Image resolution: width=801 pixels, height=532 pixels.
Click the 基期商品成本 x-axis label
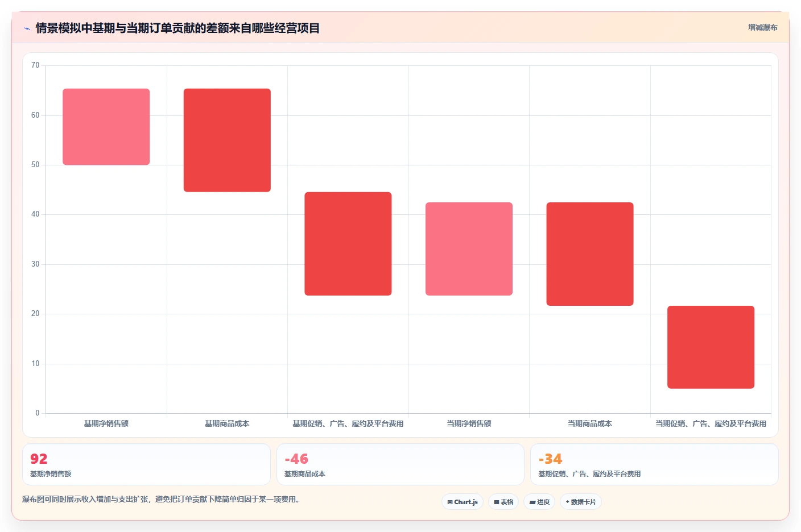227,423
